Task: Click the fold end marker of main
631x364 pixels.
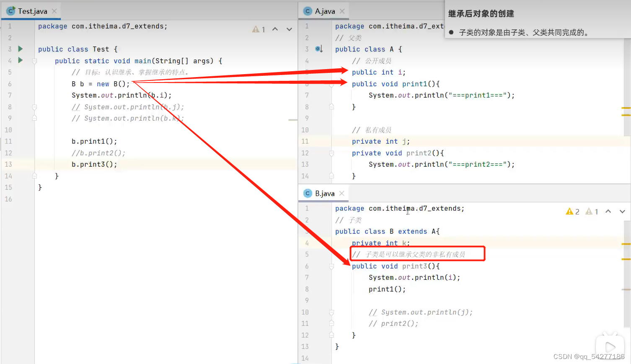Action: click(35, 176)
